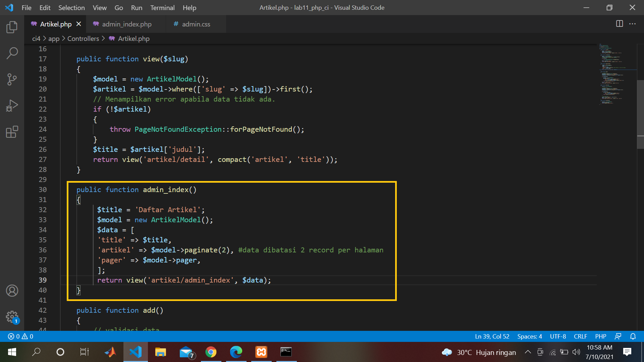Open the Manage settings gear
Image resolution: width=644 pixels, height=362 pixels.
click(x=12, y=317)
